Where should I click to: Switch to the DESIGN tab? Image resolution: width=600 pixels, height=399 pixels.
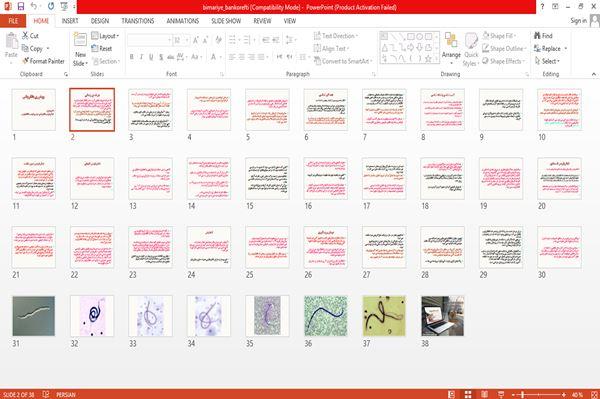click(x=100, y=21)
